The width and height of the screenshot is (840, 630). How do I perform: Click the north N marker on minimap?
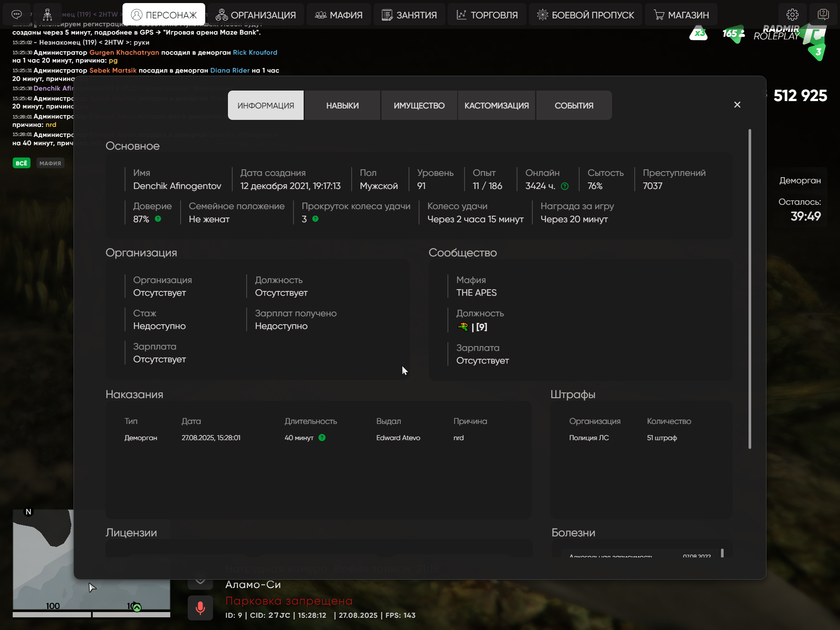click(x=28, y=512)
